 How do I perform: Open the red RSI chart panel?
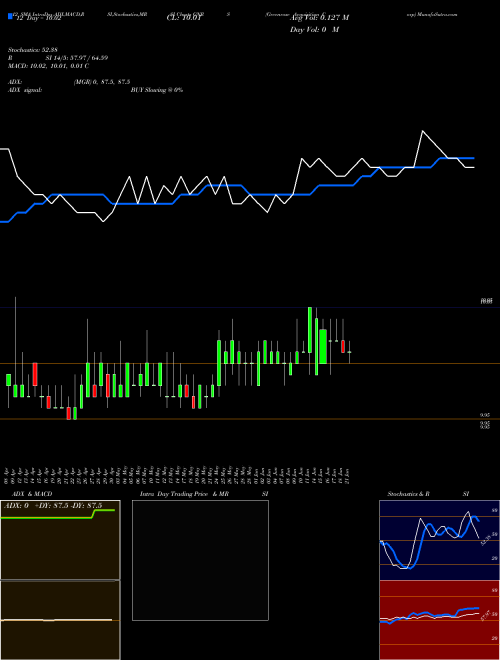click(439, 620)
